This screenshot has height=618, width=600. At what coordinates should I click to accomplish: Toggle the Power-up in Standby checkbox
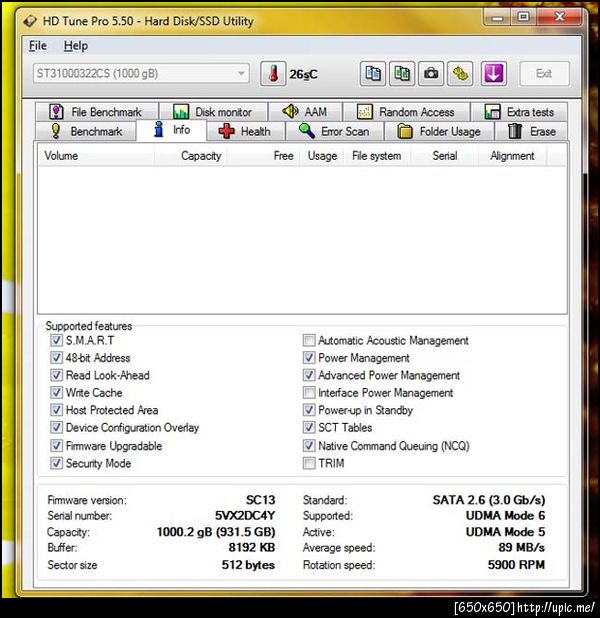point(309,410)
